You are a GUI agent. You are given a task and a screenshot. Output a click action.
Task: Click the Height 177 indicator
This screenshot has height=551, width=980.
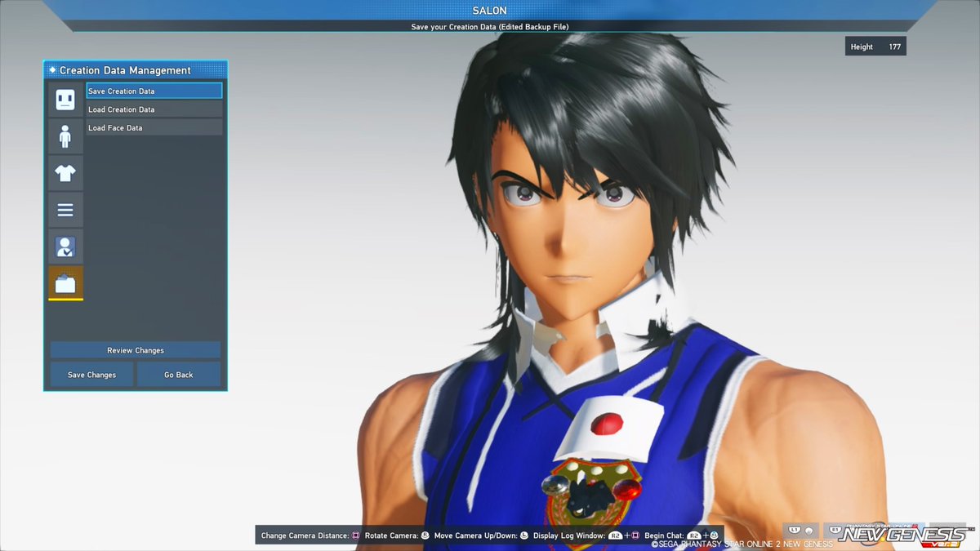tap(875, 47)
